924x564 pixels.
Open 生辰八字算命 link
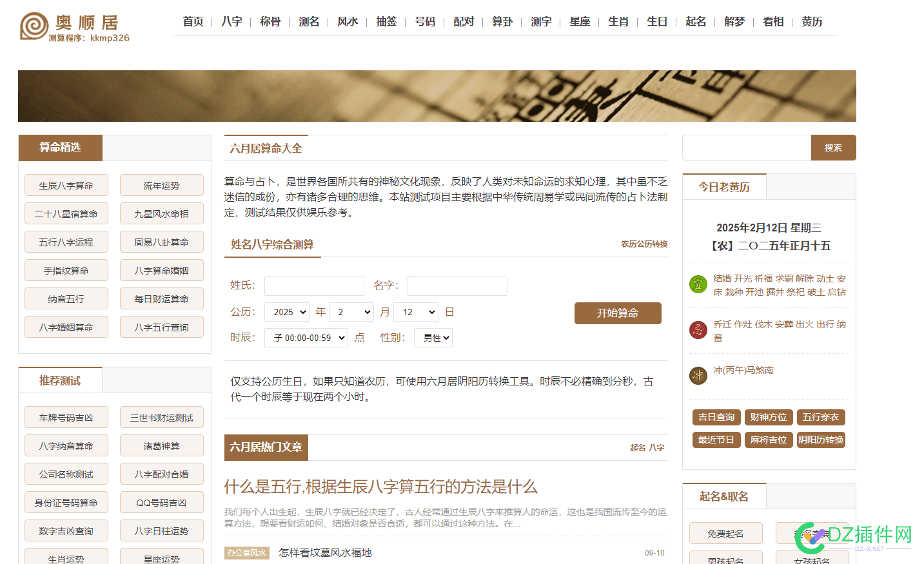66,186
